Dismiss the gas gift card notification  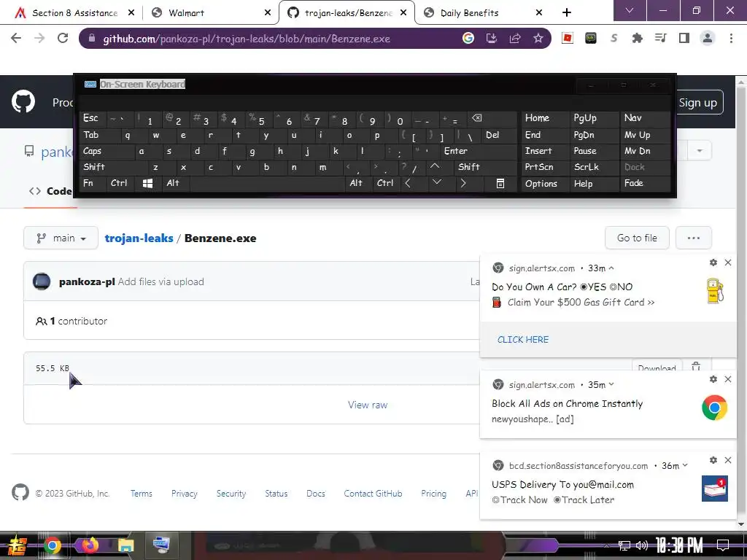728,262
